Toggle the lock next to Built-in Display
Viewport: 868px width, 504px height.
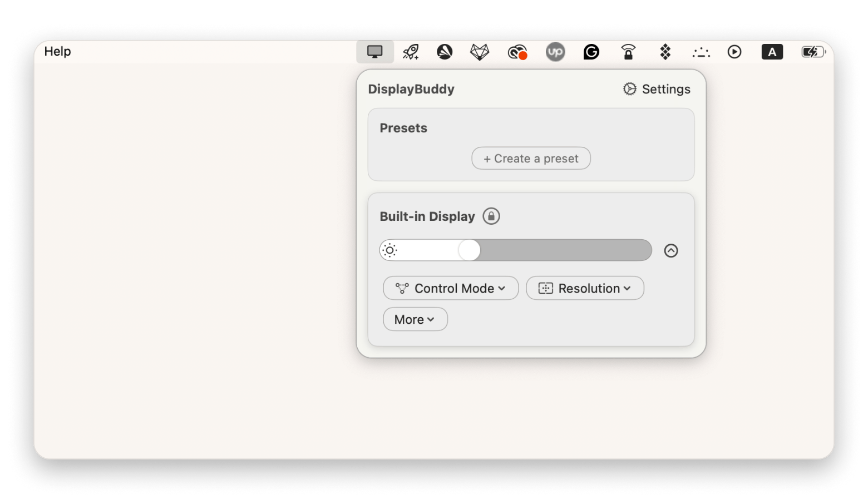coord(491,216)
